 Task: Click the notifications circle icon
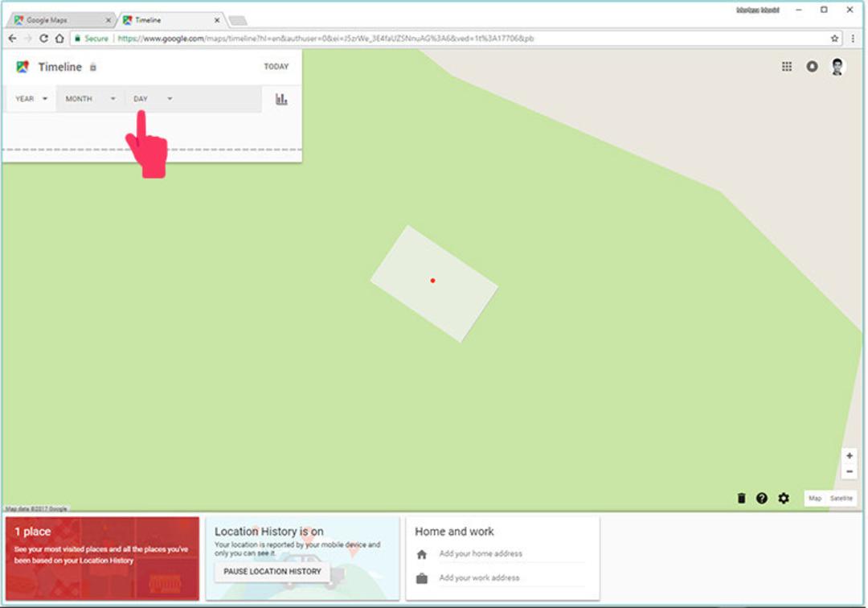tap(812, 67)
